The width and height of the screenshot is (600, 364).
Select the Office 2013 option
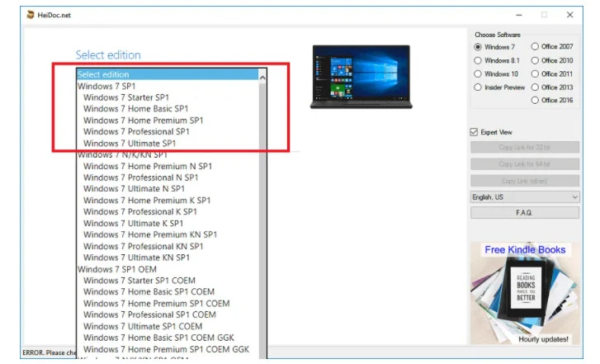(535, 87)
